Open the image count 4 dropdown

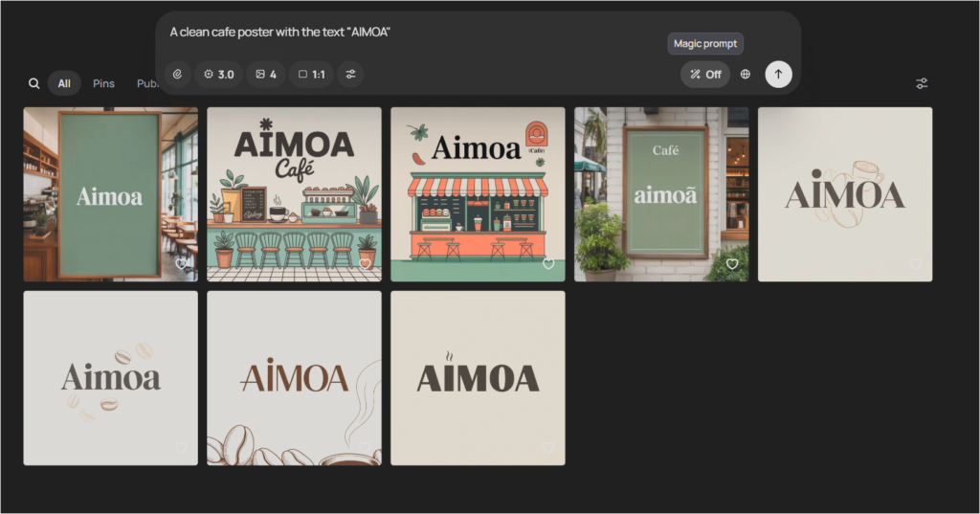point(265,74)
